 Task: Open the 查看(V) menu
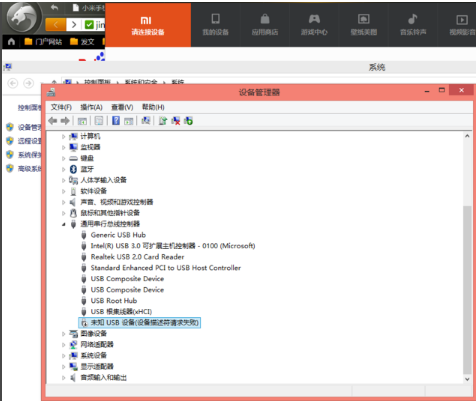coord(122,107)
